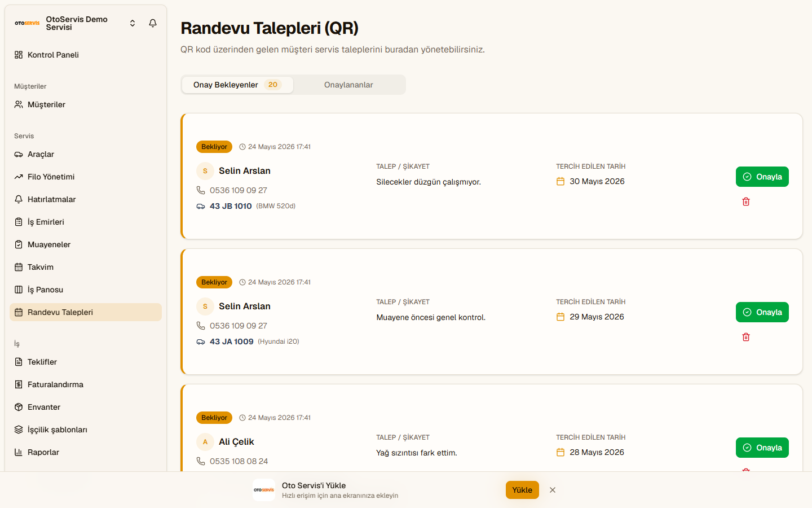The height and width of the screenshot is (508, 812).
Task: Dismiss the Oto Servis'i Yükle banner
Action: click(553, 490)
